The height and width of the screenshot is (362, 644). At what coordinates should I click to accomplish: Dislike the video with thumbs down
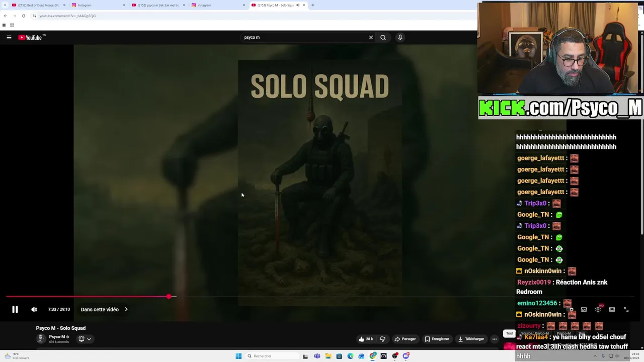383,339
